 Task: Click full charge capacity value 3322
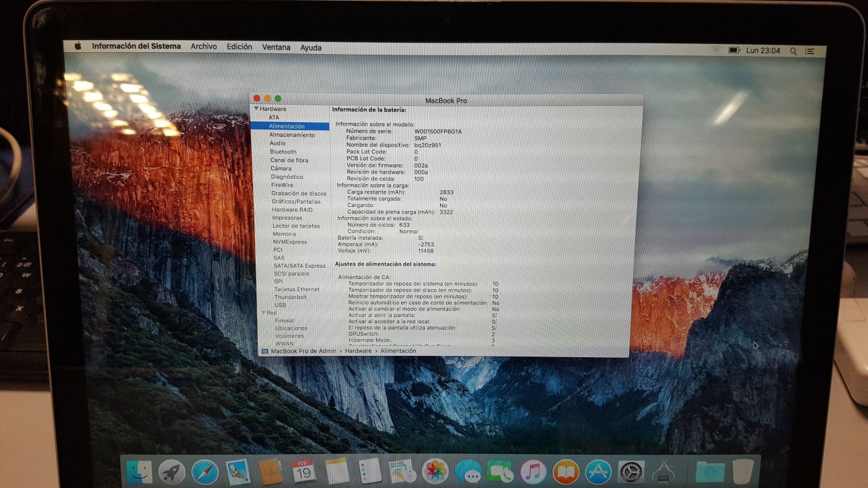click(x=447, y=212)
